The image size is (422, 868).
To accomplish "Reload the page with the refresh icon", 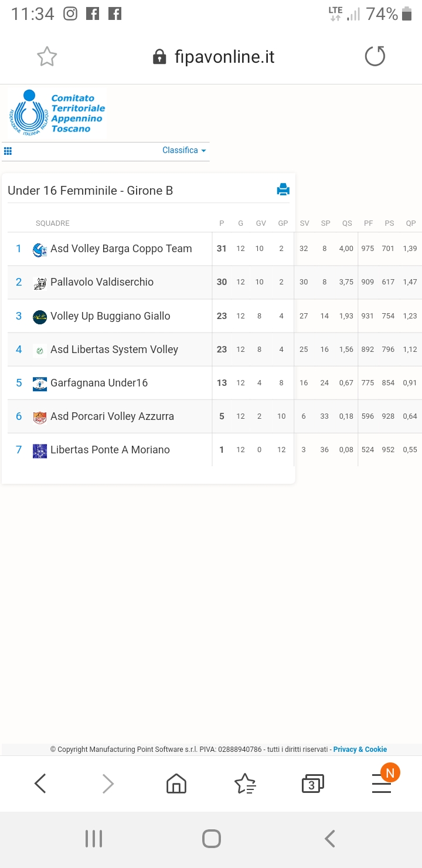I will (375, 57).
